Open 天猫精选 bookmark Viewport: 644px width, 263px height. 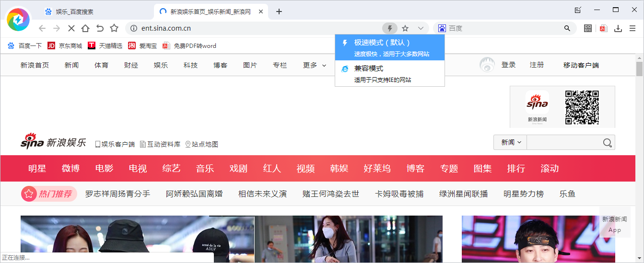coord(105,46)
